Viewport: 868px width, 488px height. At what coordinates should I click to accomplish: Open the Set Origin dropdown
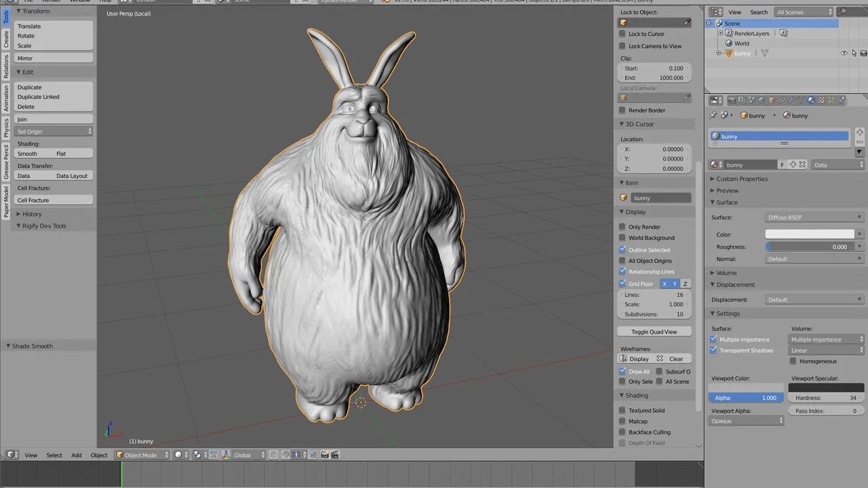coord(54,131)
